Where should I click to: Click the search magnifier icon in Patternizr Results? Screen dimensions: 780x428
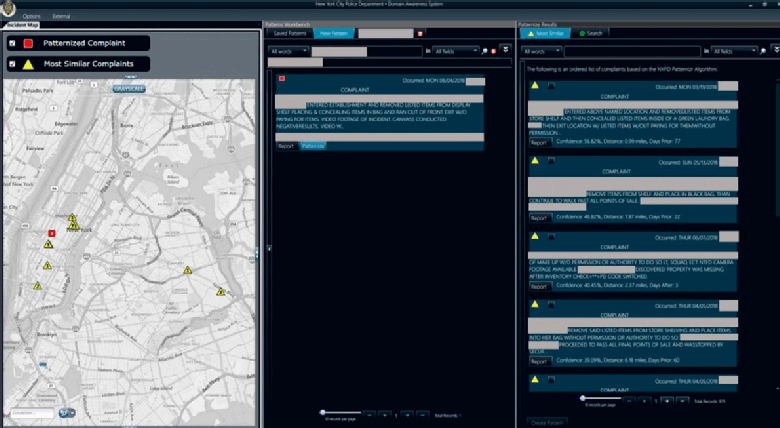click(763, 51)
